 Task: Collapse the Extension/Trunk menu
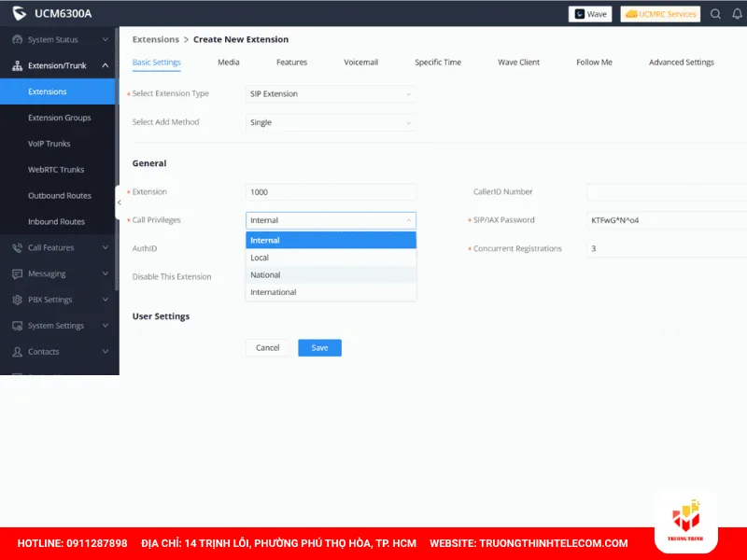(106, 65)
